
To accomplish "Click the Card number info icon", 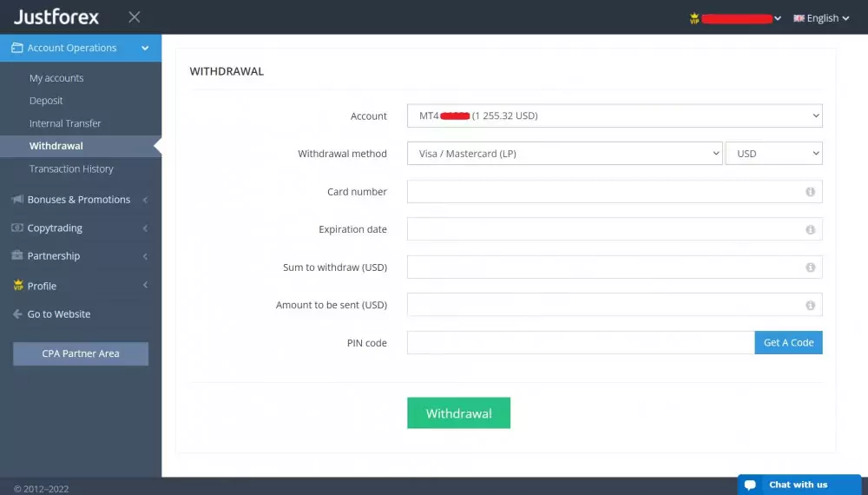I will pyautogui.click(x=811, y=192).
